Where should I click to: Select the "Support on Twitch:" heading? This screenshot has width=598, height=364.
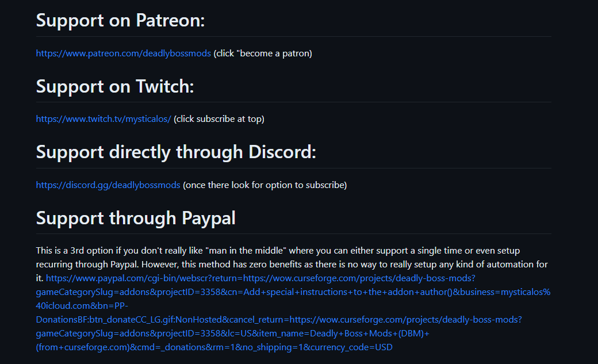115,86
